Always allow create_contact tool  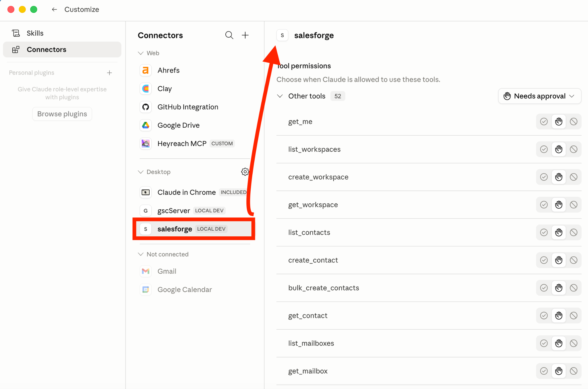(544, 260)
